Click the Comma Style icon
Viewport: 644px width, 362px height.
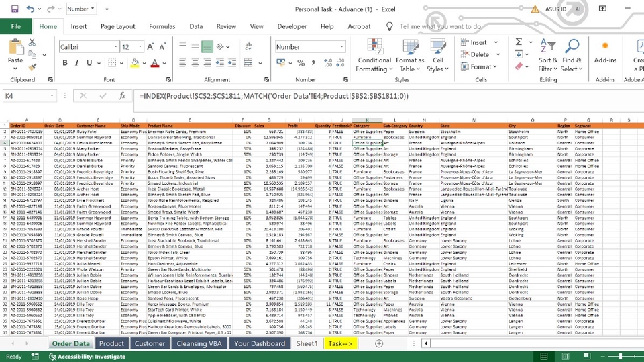click(313, 63)
